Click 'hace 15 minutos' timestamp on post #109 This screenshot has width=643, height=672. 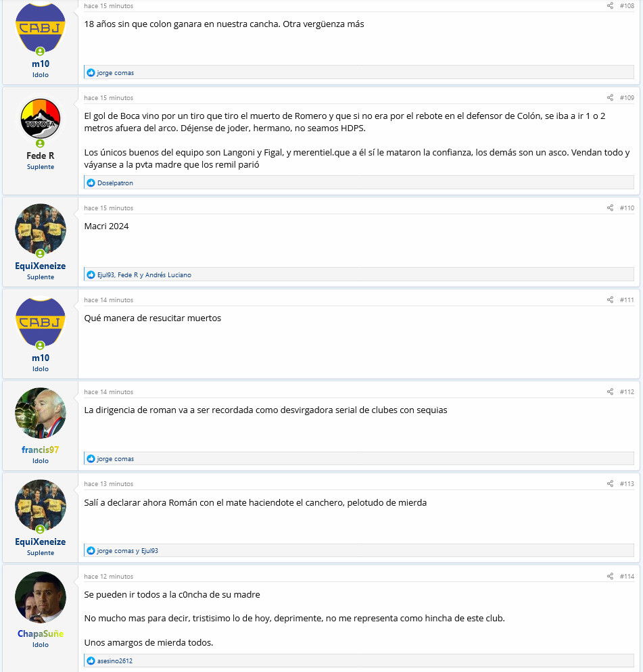pos(108,98)
